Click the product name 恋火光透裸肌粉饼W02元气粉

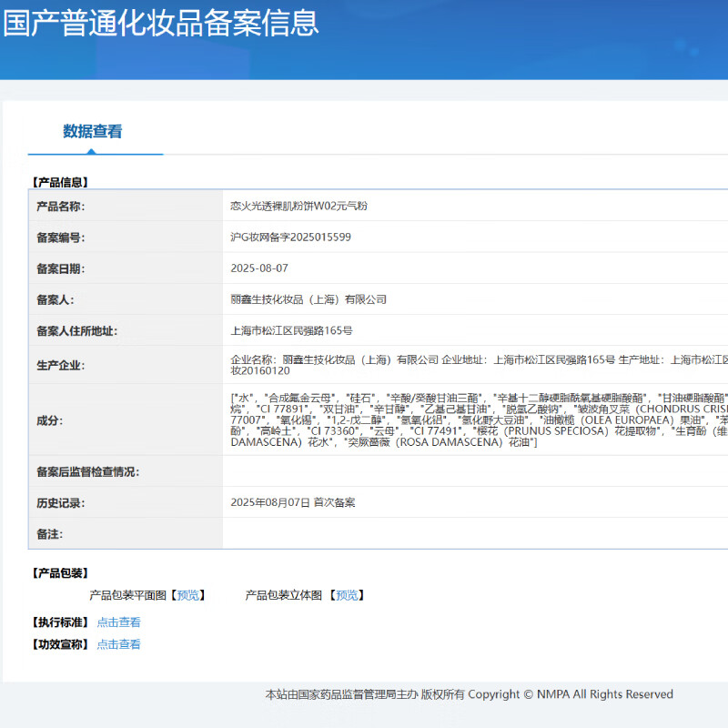pyautogui.click(x=298, y=207)
